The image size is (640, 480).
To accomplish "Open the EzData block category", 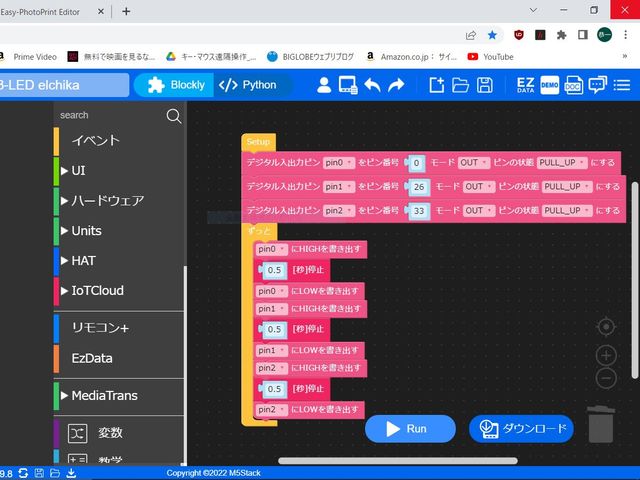I will [x=118, y=358].
